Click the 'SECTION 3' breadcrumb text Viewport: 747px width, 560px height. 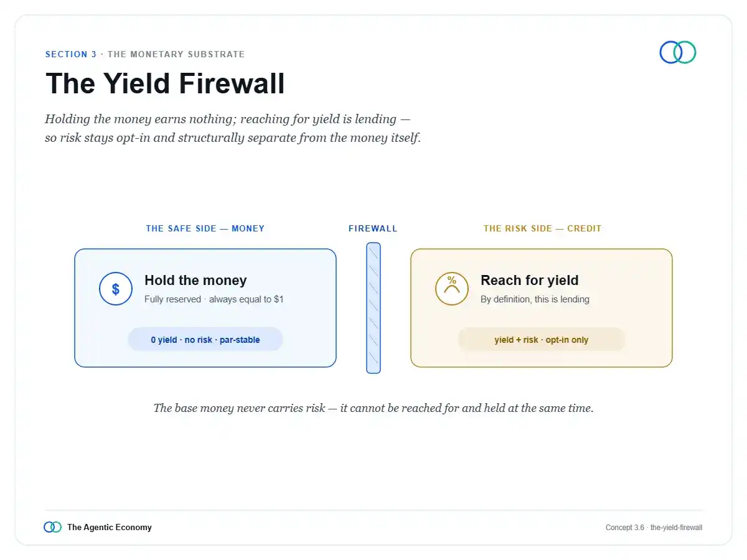[71, 54]
